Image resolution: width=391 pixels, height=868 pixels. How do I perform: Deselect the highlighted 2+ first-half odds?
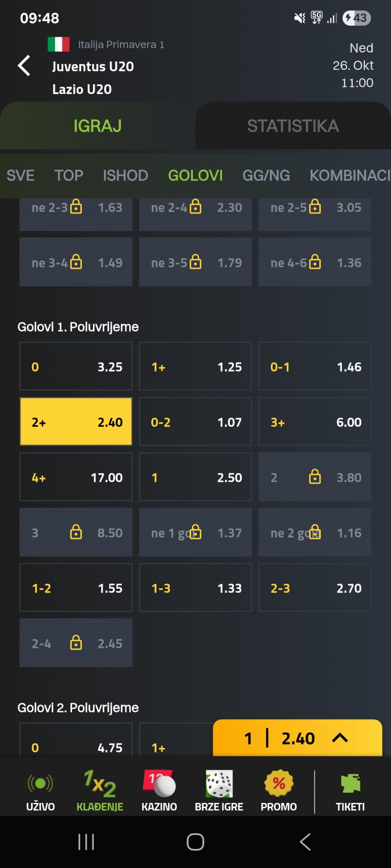[76, 422]
